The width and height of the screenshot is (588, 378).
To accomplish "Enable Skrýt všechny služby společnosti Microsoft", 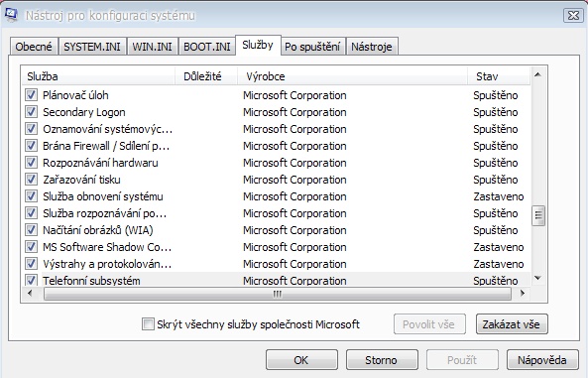I will [x=148, y=324].
